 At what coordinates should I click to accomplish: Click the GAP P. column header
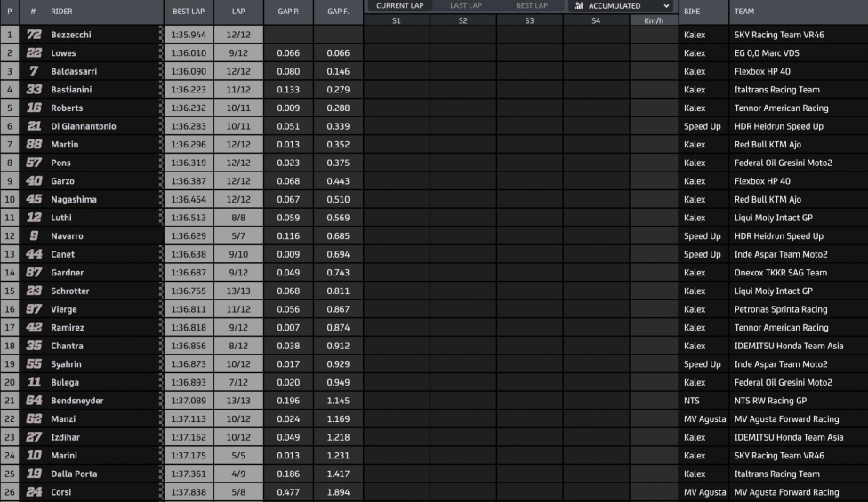pyautogui.click(x=288, y=11)
